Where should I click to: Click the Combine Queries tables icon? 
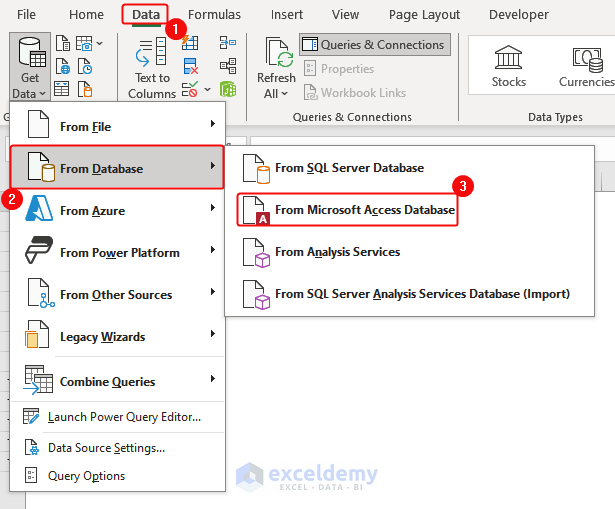pyautogui.click(x=38, y=379)
